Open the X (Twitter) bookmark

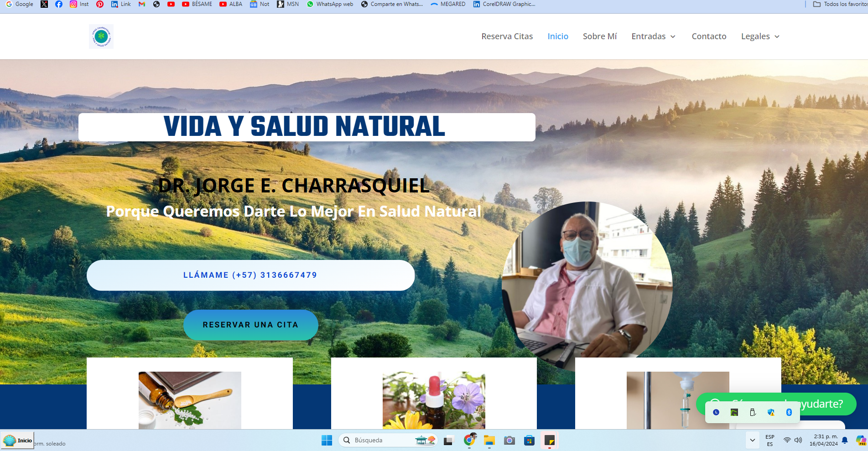click(44, 4)
